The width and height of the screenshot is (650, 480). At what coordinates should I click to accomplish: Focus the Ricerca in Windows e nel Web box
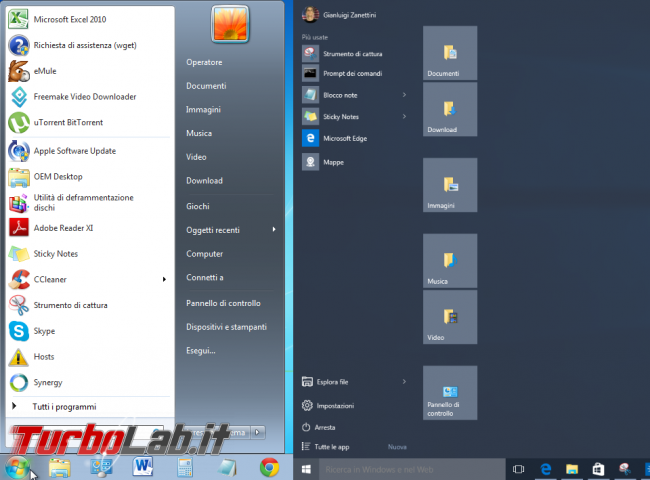point(412,469)
